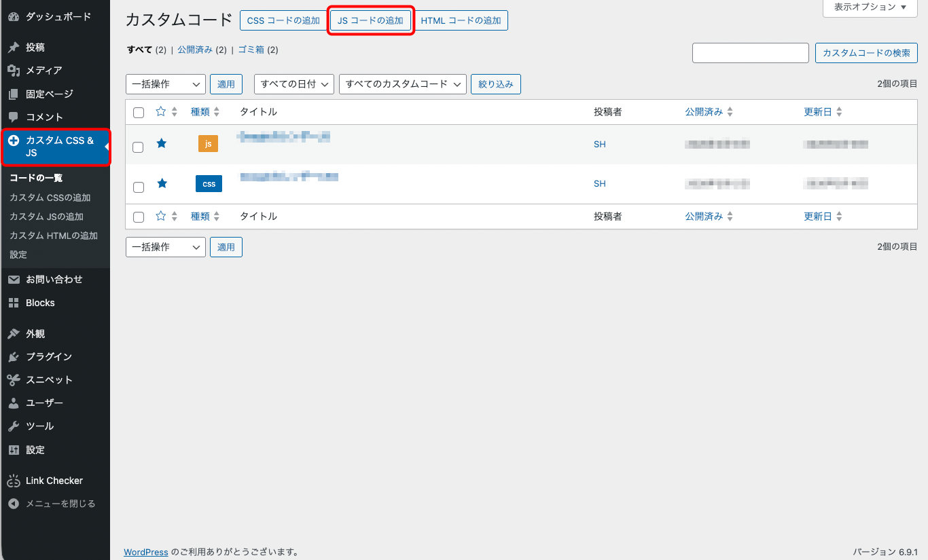The width and height of the screenshot is (928, 560).
Task: Switch to the ゴミ箱 filter view
Action: 251,50
